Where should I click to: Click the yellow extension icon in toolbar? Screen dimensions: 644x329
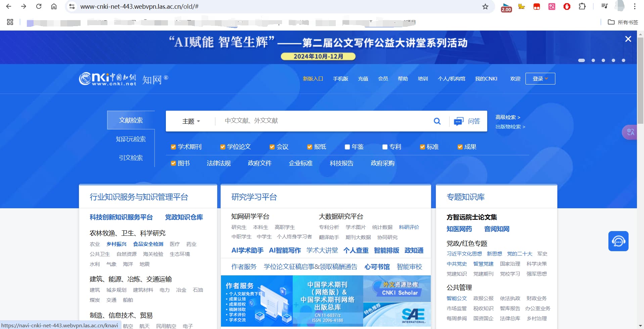[521, 6]
